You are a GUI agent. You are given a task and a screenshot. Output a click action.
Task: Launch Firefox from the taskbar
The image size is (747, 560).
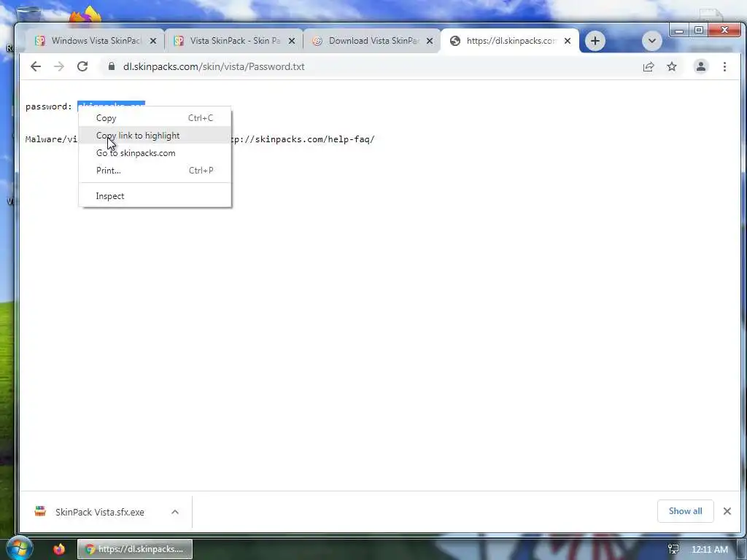tap(59, 549)
